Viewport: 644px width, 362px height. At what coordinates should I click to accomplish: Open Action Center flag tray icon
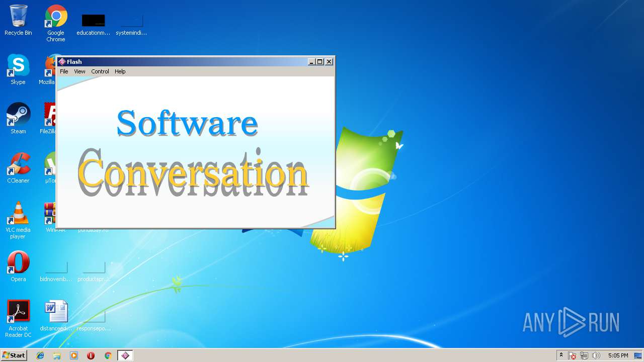tap(572, 355)
